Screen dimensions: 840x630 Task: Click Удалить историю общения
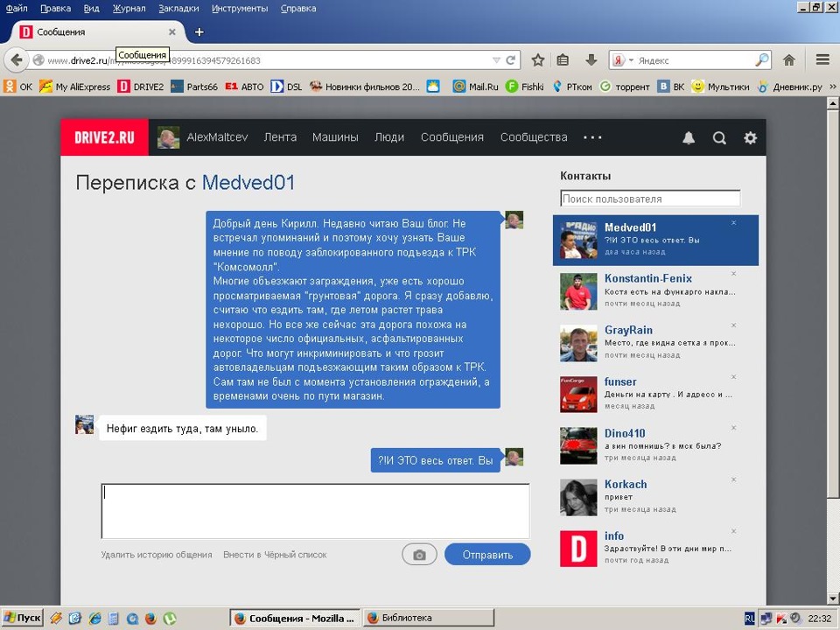[157, 555]
